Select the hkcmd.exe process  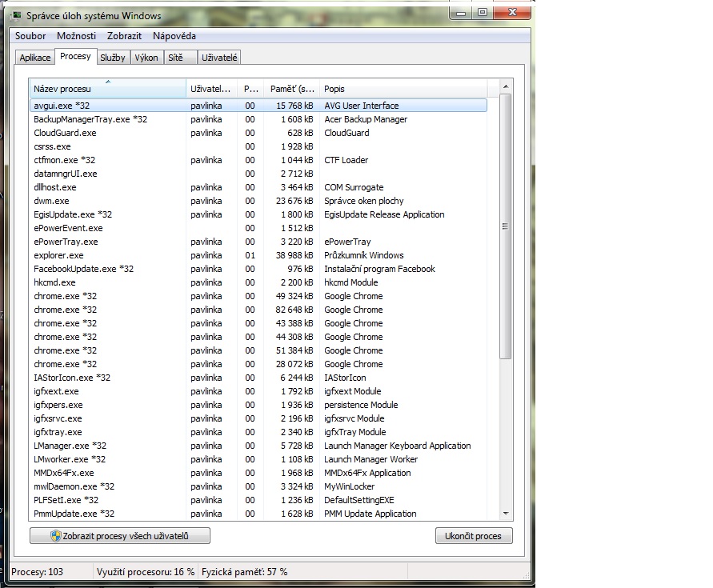click(258, 282)
